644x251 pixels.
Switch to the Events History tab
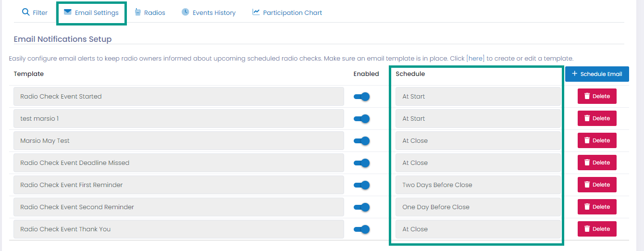click(209, 13)
